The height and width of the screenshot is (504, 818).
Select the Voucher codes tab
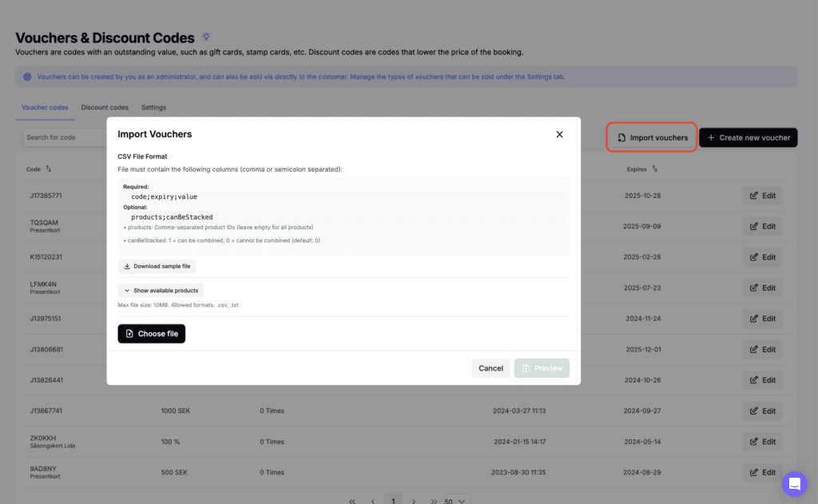click(x=45, y=107)
